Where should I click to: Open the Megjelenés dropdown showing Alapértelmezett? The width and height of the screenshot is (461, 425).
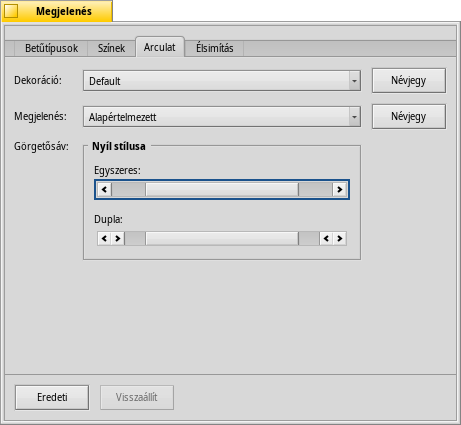[x=222, y=117]
